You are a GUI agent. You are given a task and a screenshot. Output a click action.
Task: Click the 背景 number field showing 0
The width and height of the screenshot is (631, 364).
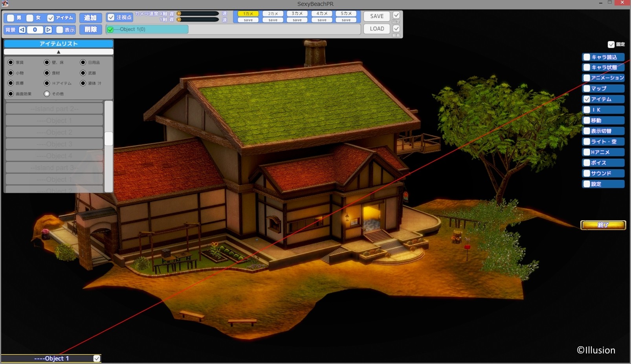pyautogui.click(x=35, y=30)
